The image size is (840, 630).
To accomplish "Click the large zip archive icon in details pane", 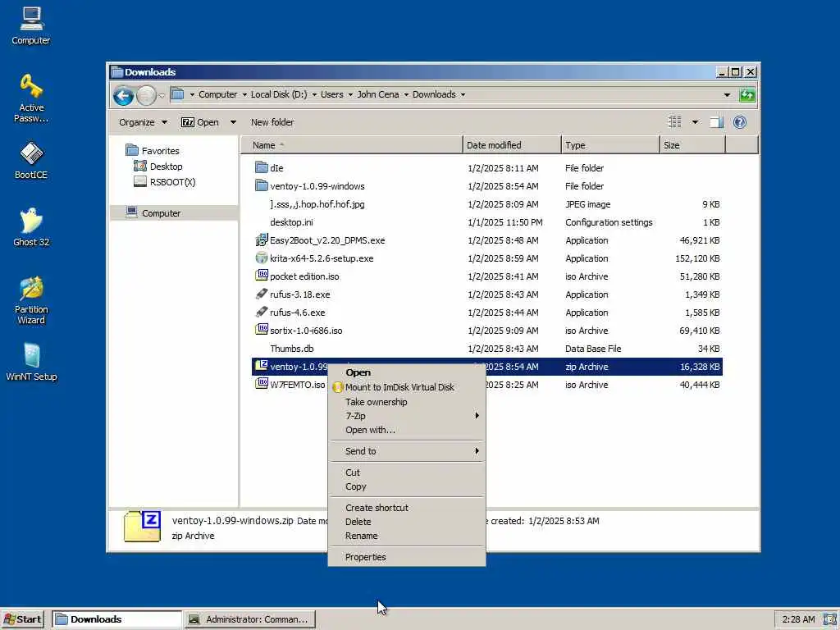I will tap(142, 526).
